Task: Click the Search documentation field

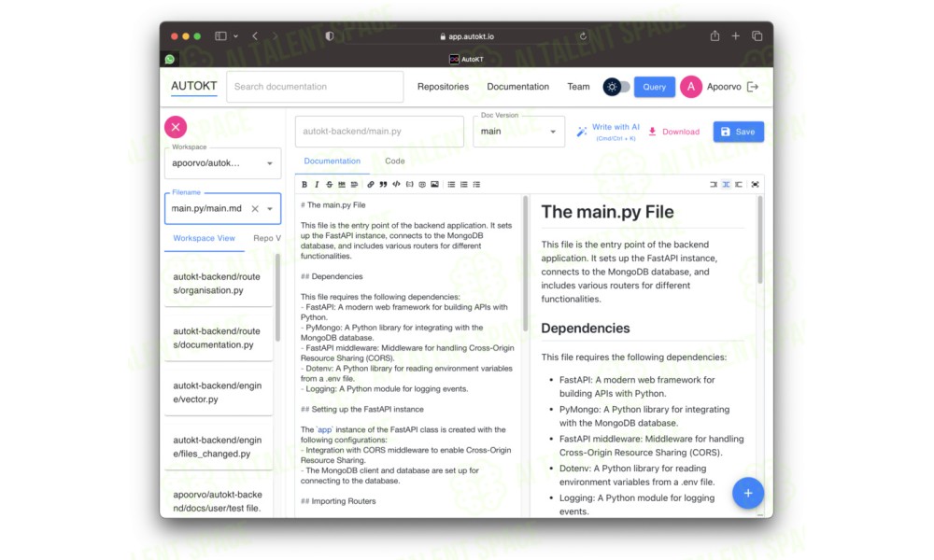Action: click(x=315, y=87)
